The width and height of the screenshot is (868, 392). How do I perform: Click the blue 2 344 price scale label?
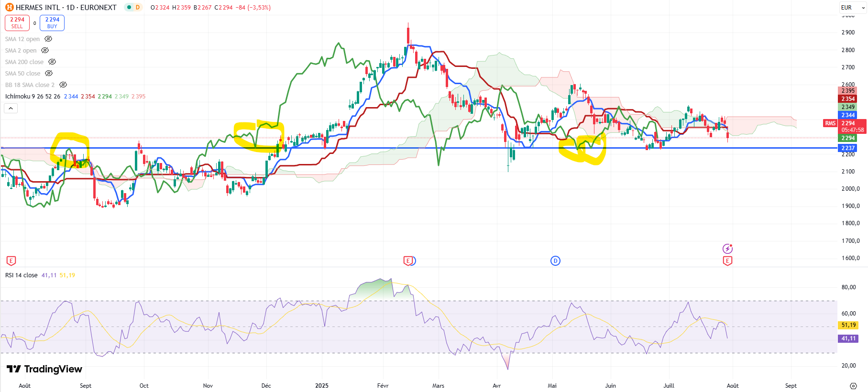848,115
